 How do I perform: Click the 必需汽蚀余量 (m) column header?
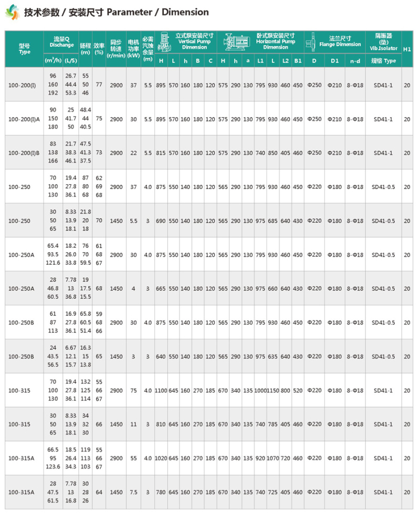point(148,49)
